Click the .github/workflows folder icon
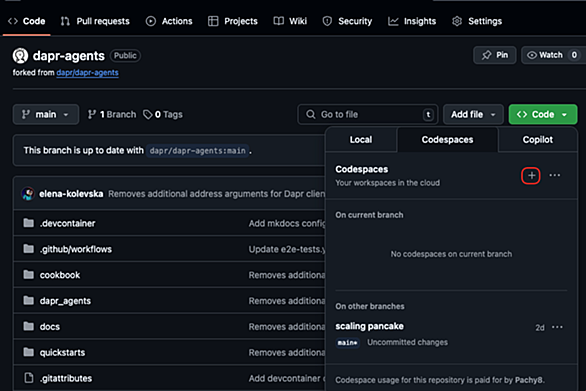The height and width of the screenshot is (391, 586). tap(28, 249)
